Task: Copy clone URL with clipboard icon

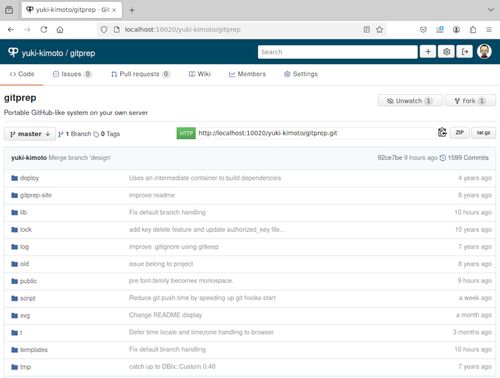Action: point(442,132)
